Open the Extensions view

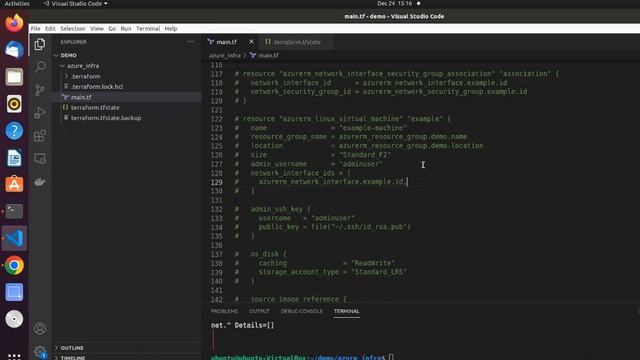point(40,136)
